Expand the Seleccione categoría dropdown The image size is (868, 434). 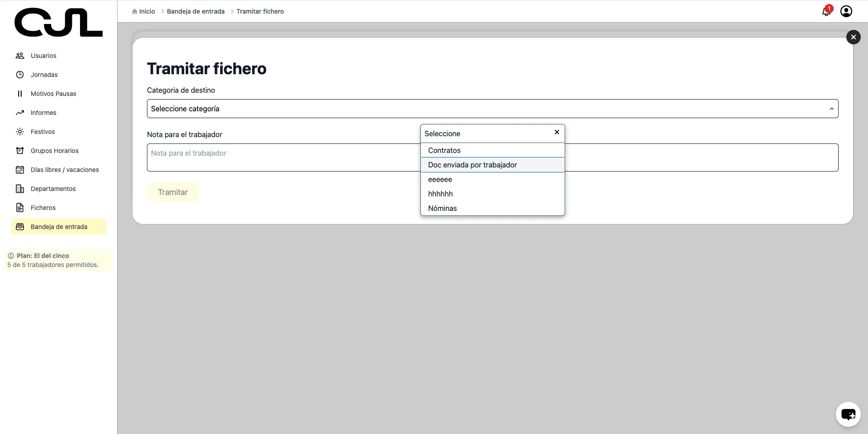[x=492, y=109]
